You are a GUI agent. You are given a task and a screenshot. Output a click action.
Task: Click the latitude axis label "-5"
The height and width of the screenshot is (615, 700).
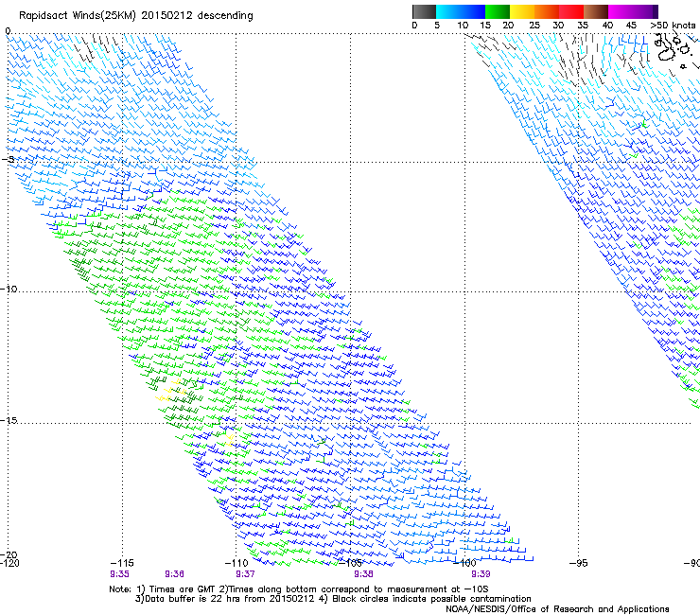[x=9, y=159]
